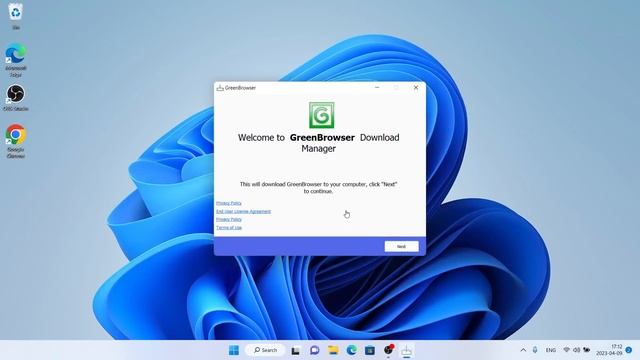
Task: Open the Chat app in the taskbar
Action: click(x=314, y=350)
